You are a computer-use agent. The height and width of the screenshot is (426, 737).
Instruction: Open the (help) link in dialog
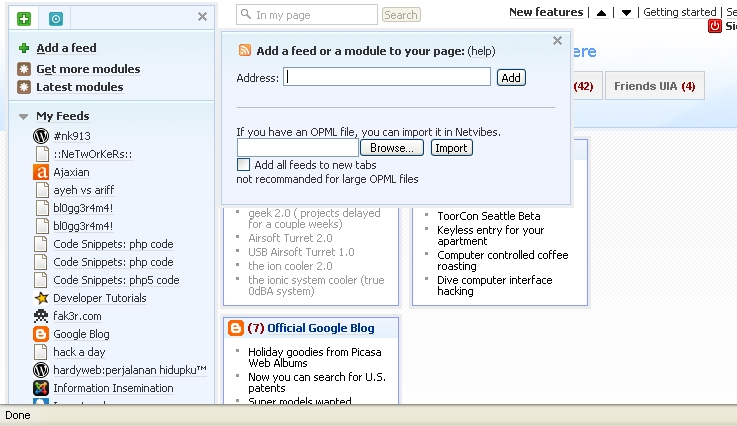481,51
